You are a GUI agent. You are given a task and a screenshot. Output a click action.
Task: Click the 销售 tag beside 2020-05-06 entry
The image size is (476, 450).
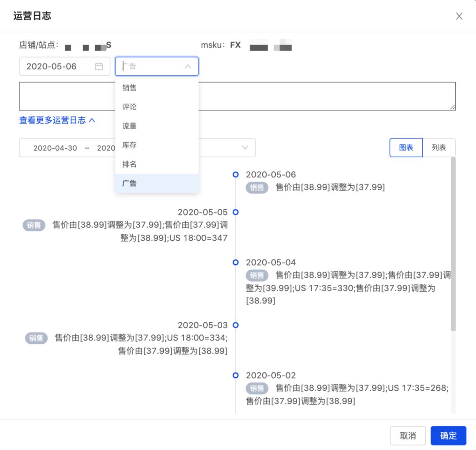tap(257, 187)
